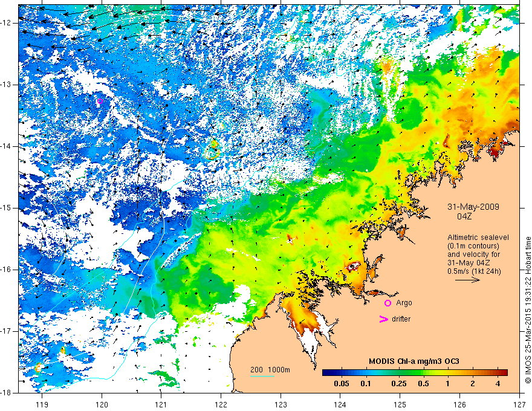Click '(0.1m contours)' caption line

(473, 246)
